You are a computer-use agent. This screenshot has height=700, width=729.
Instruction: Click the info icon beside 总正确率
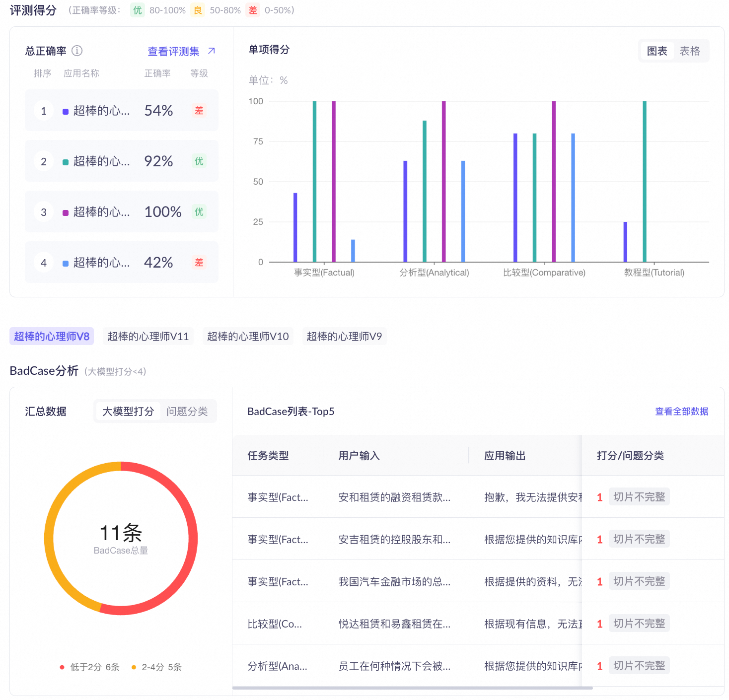(x=77, y=51)
